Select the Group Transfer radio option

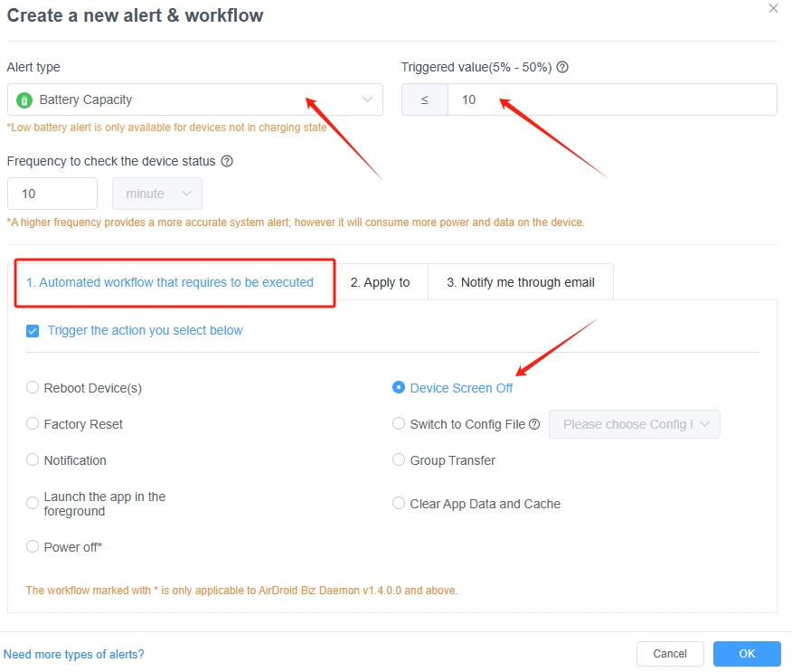[x=399, y=460]
